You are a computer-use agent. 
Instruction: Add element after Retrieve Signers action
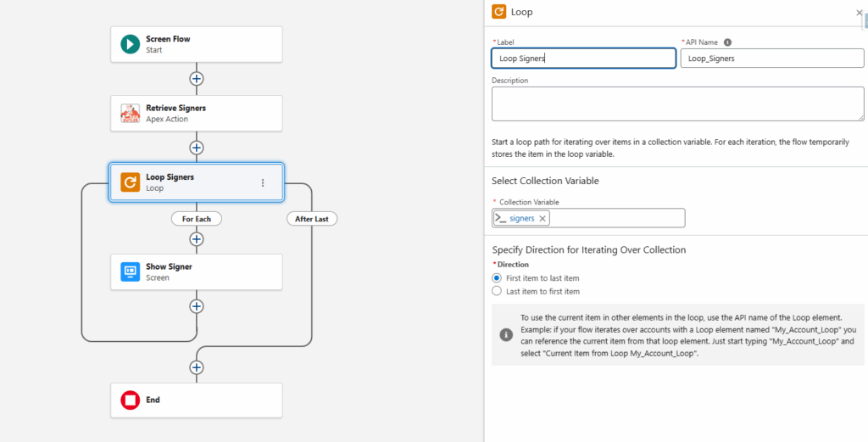196,148
